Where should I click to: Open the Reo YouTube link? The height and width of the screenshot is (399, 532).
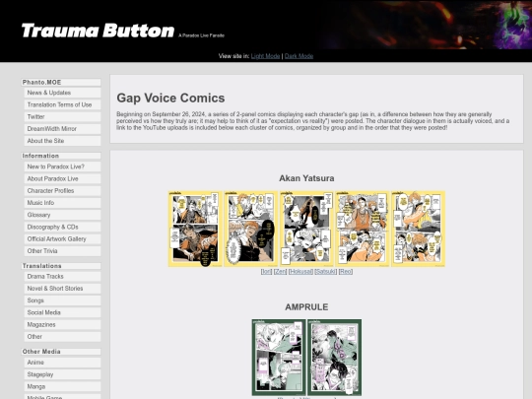tap(346, 272)
